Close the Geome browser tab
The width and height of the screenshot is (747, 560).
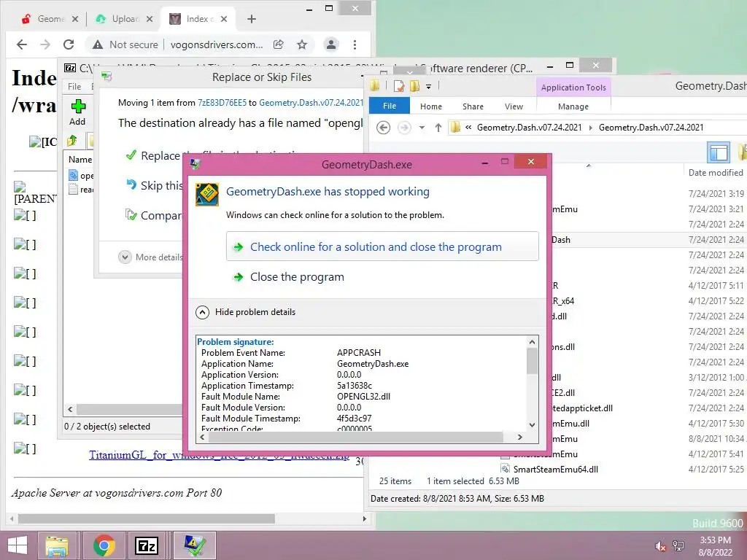pos(75,19)
